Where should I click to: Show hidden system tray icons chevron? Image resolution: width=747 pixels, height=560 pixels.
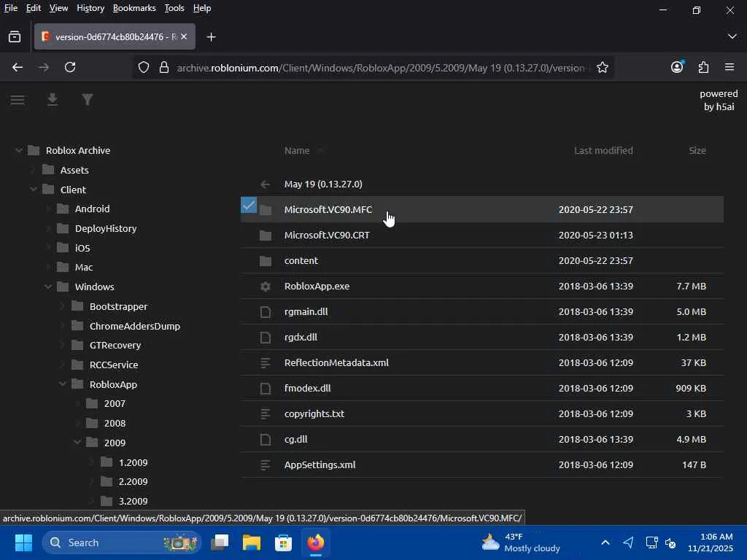pyautogui.click(x=605, y=542)
